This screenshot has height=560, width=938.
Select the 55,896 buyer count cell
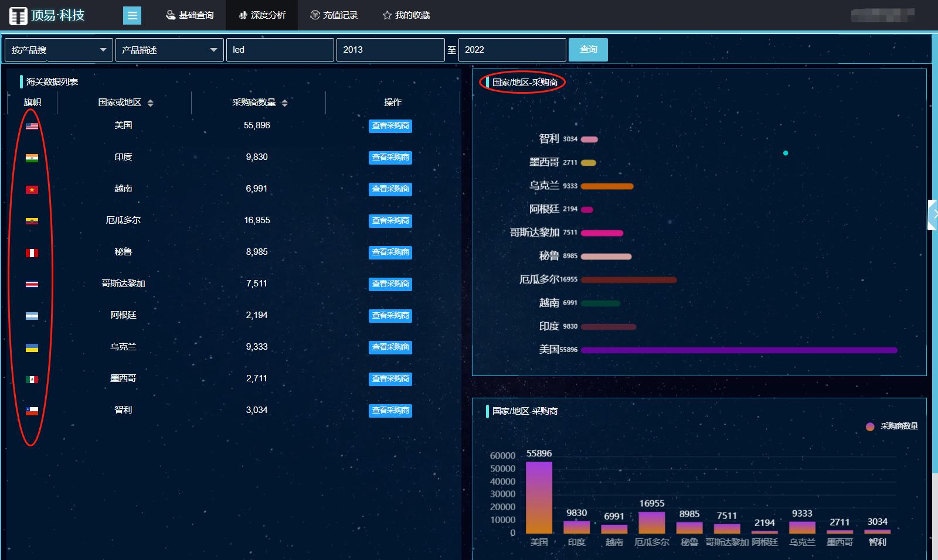[257, 125]
